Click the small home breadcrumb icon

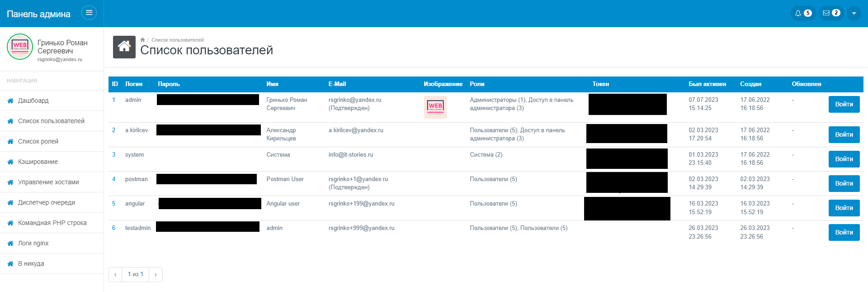coord(142,40)
